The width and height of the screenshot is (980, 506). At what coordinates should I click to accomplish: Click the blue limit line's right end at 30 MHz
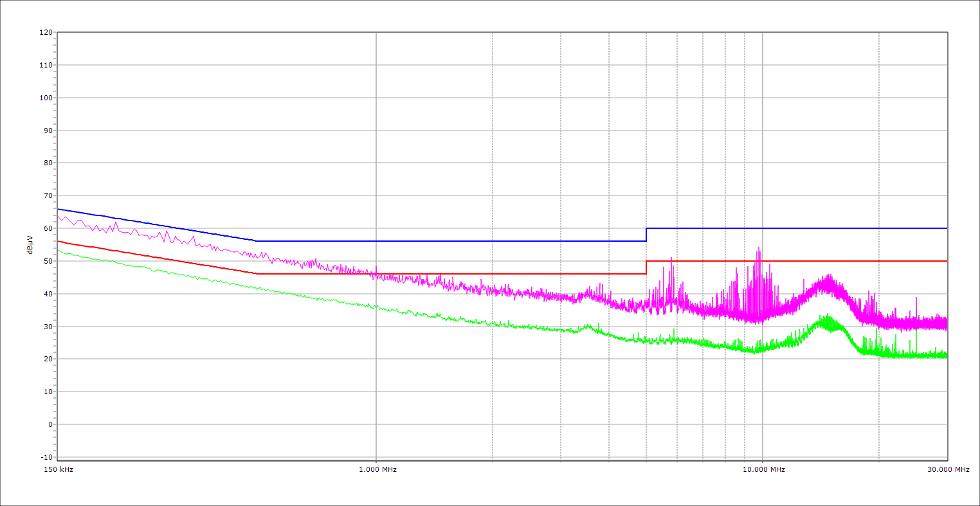(946, 228)
